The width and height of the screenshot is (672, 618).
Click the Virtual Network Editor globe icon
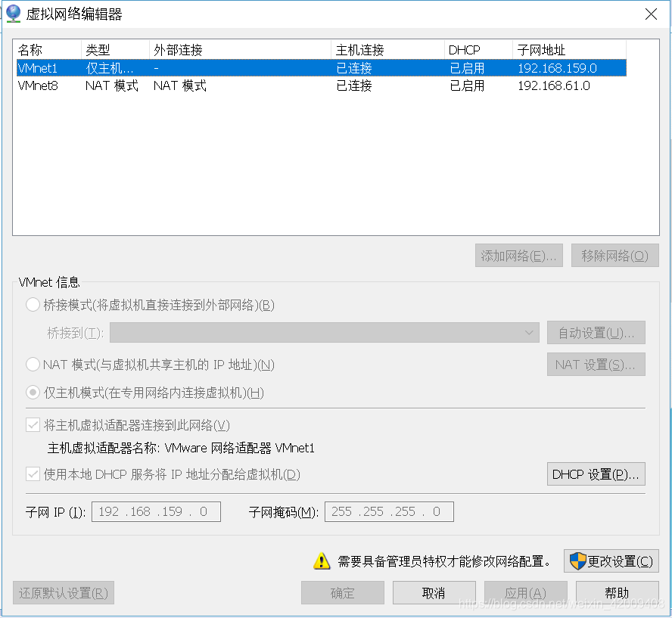[14, 14]
